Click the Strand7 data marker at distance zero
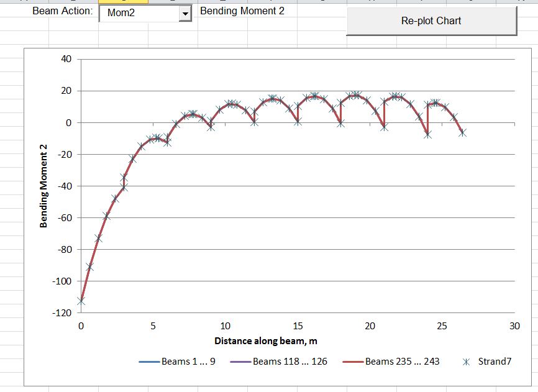538x392 pixels. (x=81, y=301)
